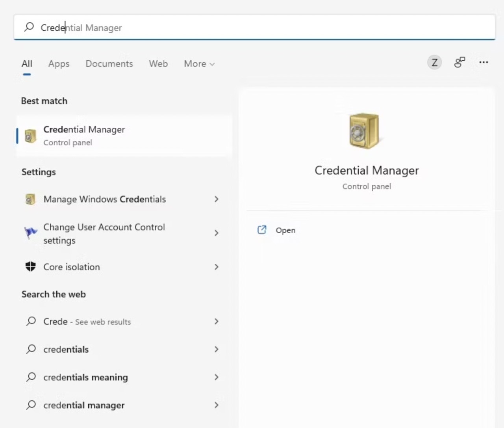Click the blue flag icon for User Account Control
The image size is (504, 428).
(x=30, y=233)
